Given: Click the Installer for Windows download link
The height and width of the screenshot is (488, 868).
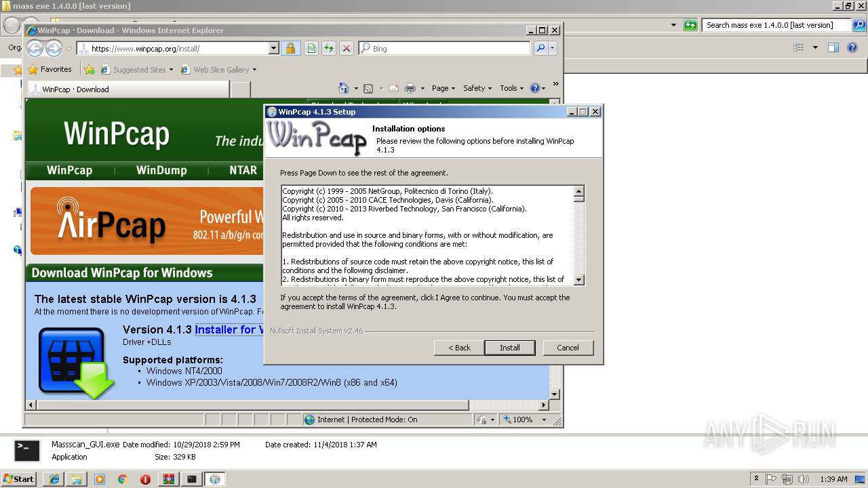Looking at the screenshot, I should click(x=229, y=329).
